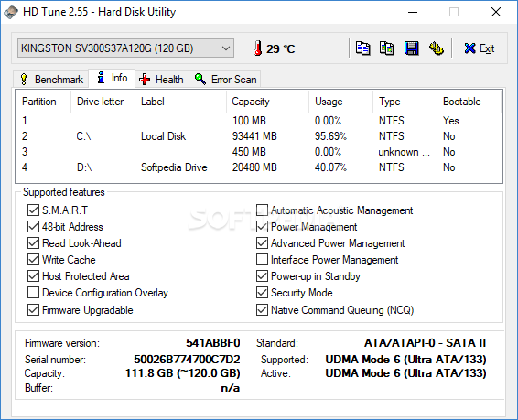Click serial number 50026B774700C7D2
The height and width of the screenshot is (420, 518).
(187, 359)
